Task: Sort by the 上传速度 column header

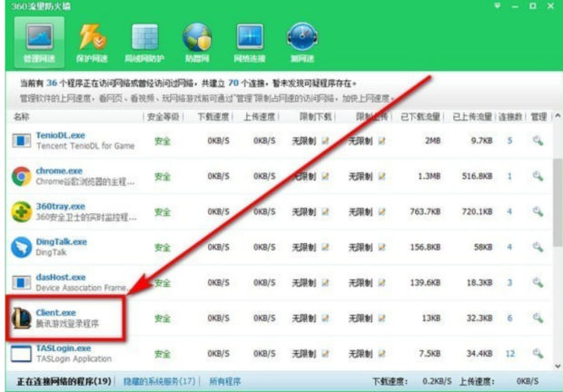Action: (259, 116)
